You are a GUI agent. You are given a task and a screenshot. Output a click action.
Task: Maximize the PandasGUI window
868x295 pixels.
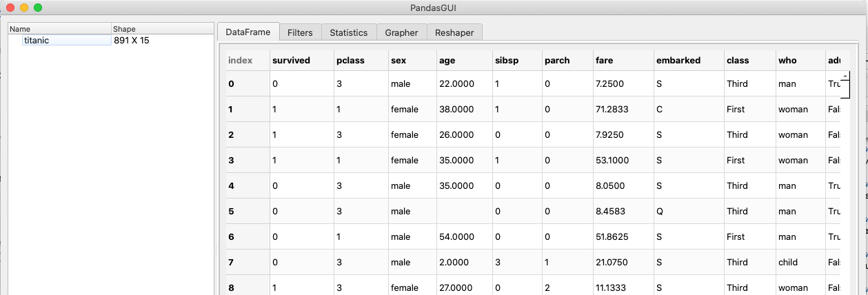38,8
